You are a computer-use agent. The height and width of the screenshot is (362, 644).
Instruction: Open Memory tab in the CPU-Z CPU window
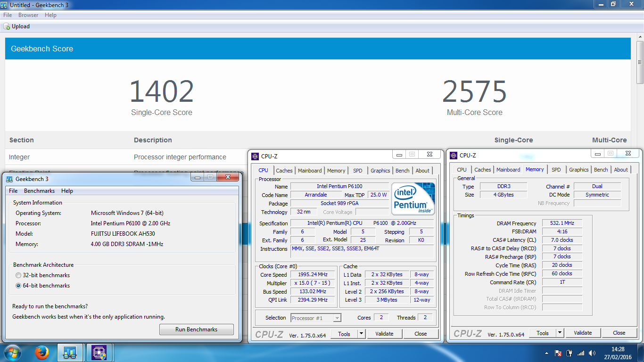[x=336, y=171]
